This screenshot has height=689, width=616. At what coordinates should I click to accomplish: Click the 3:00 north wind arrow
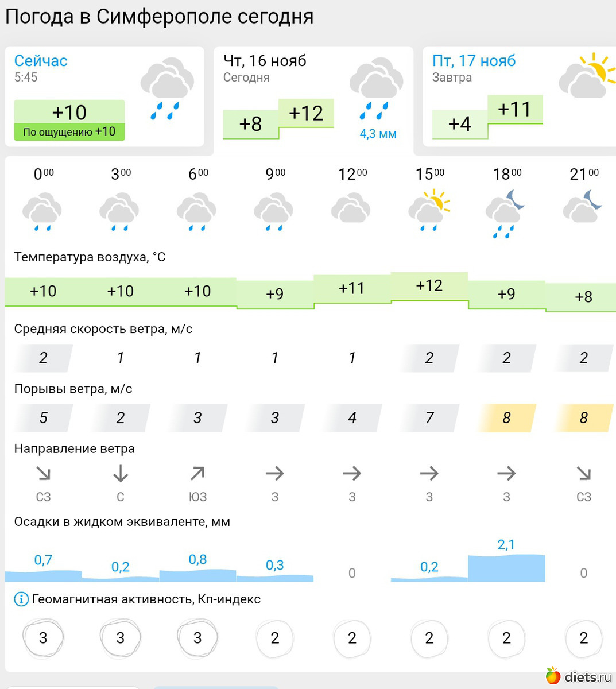(120, 474)
